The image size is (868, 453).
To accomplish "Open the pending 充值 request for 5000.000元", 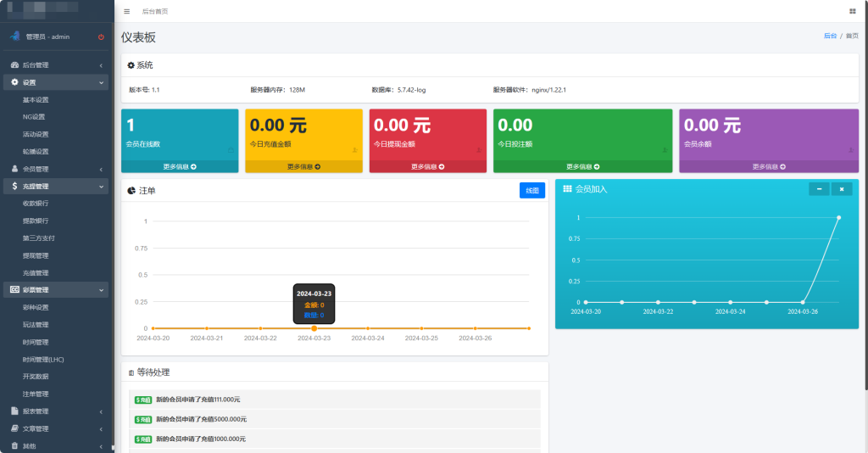I will pos(201,419).
